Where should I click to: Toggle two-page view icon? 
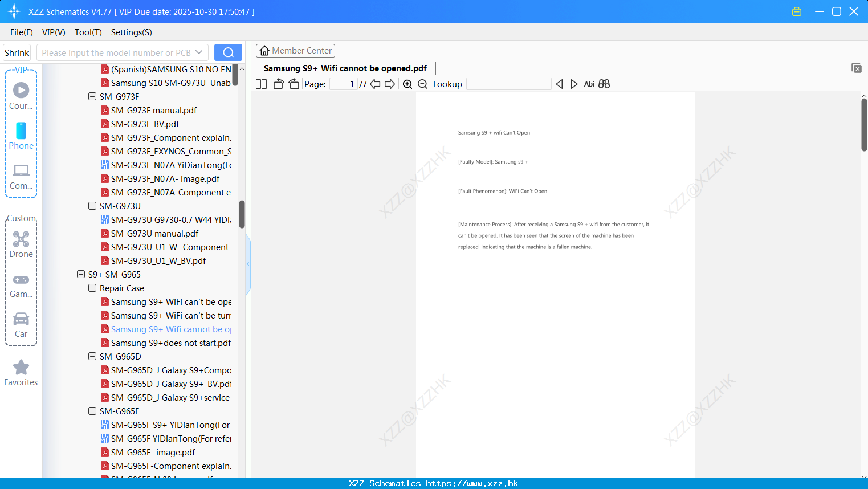(x=261, y=84)
